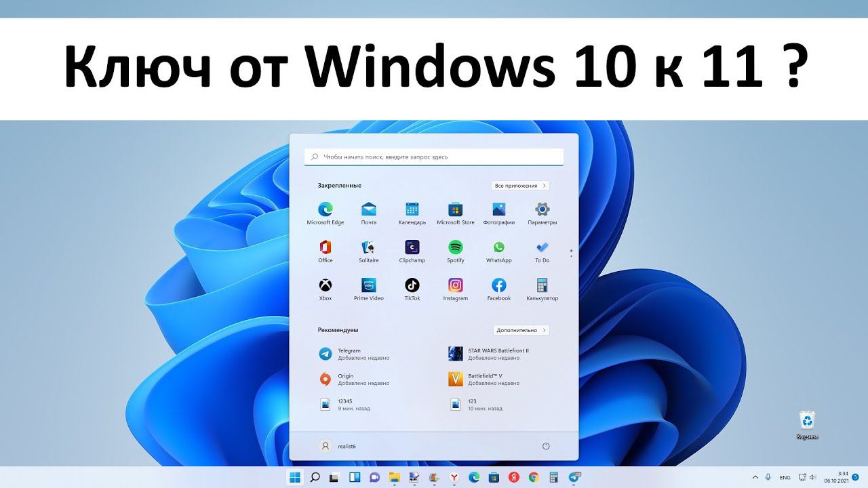Start the Clipchamp app
Screen dimensions: 868x488
click(412, 251)
